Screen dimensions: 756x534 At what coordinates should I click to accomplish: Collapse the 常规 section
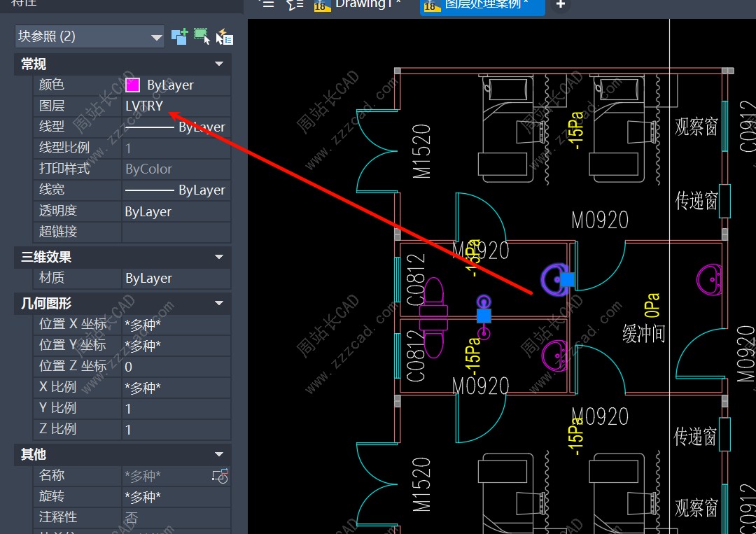coord(219,64)
